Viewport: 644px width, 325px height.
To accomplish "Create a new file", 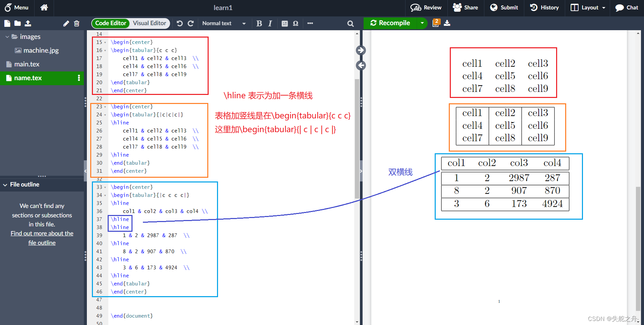I will click(7, 23).
